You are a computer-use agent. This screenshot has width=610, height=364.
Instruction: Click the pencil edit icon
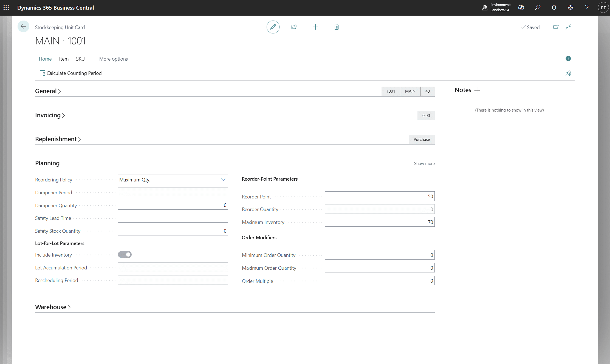point(273,27)
